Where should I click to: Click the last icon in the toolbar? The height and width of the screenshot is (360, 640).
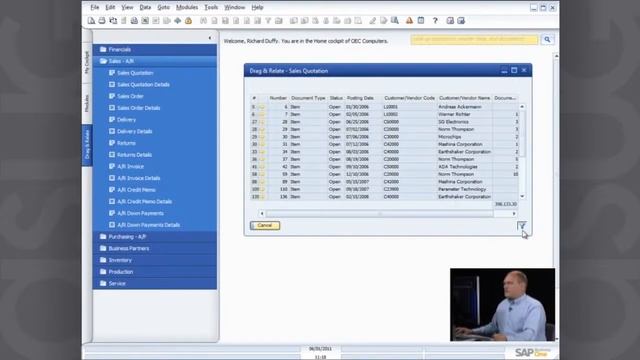pos(461,21)
